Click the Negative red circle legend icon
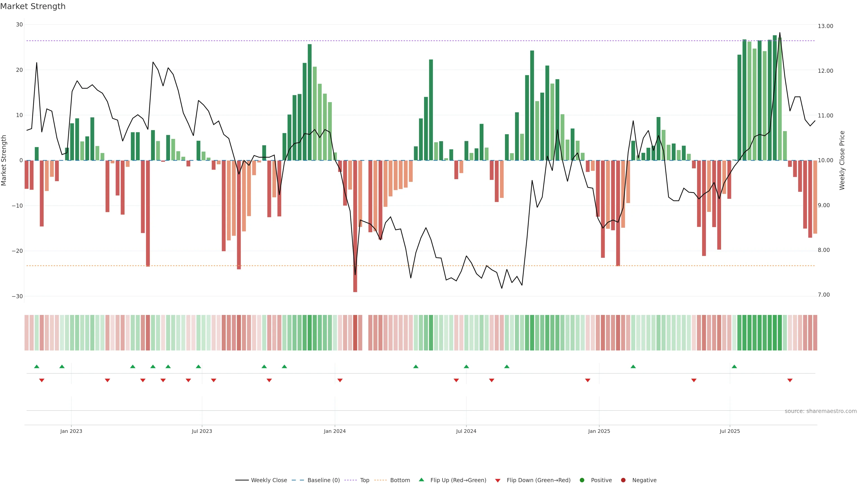Viewport: 868px width, 488px height. tap(623, 480)
